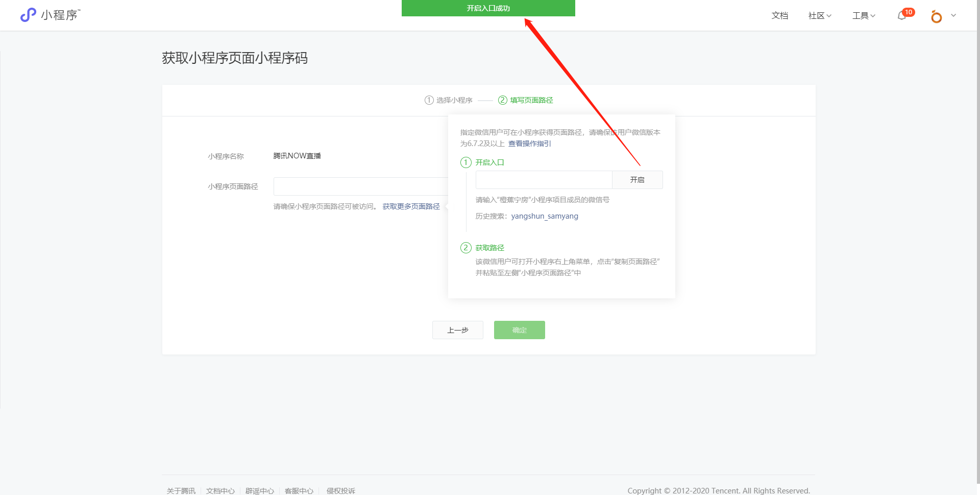The height and width of the screenshot is (495, 980).
Task: Click the 获取路径 step 2 heading
Action: pyautogui.click(x=490, y=248)
